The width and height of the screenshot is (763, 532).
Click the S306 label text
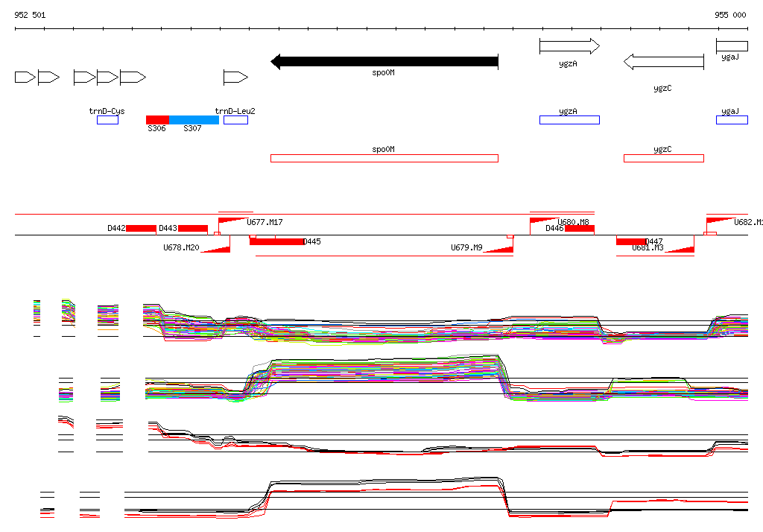pyautogui.click(x=156, y=128)
